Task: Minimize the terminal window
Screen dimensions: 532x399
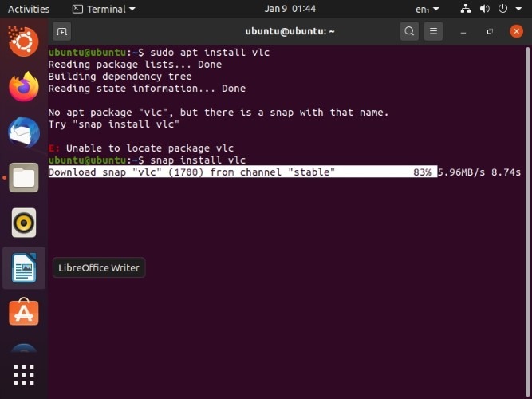Action: pyautogui.click(x=463, y=32)
